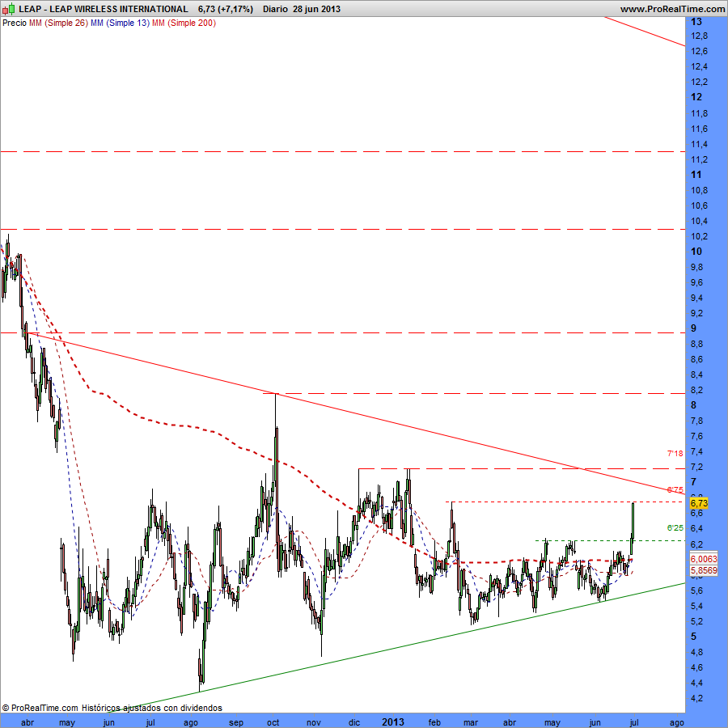The image size is (728, 728).
Task: Click the candlestick icon beside LEAP ticker
Action: (9, 9)
